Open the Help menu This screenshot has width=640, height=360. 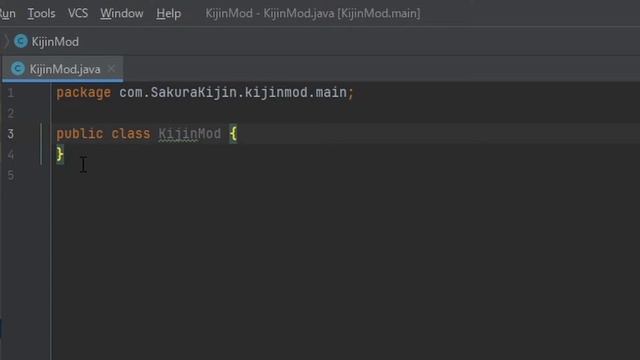168,13
